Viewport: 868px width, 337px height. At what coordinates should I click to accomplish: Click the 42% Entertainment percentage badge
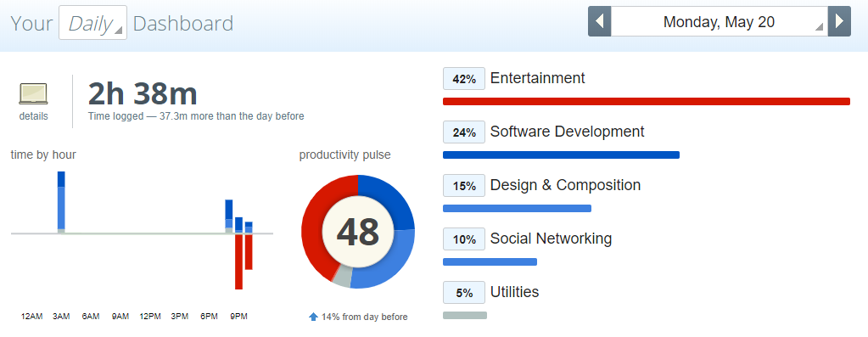pyautogui.click(x=464, y=79)
